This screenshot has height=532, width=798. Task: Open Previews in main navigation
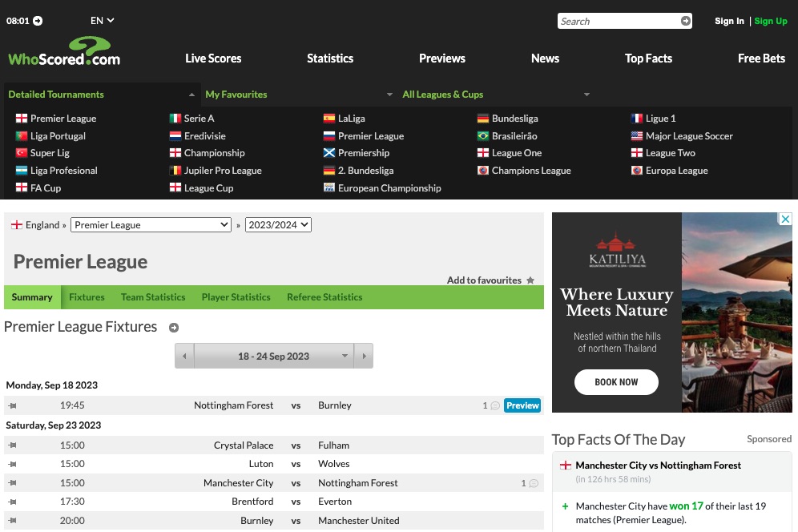(442, 58)
